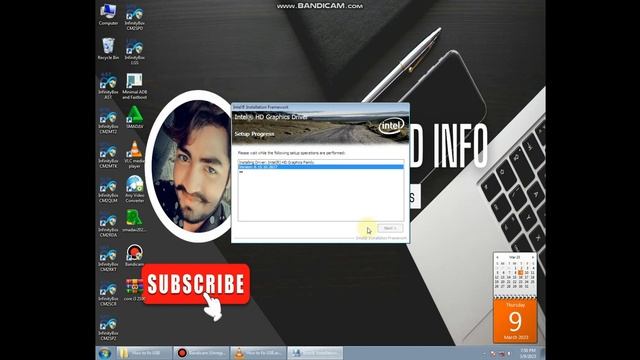
Task: Show next month in calendar gadget
Action: 532,258
